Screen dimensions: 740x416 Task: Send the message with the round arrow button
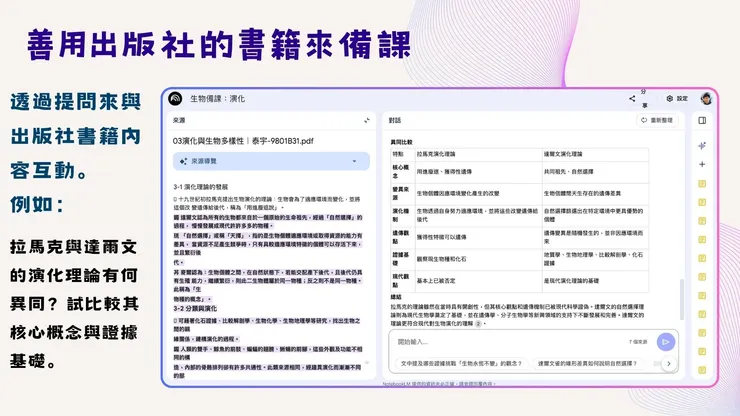[665, 342]
